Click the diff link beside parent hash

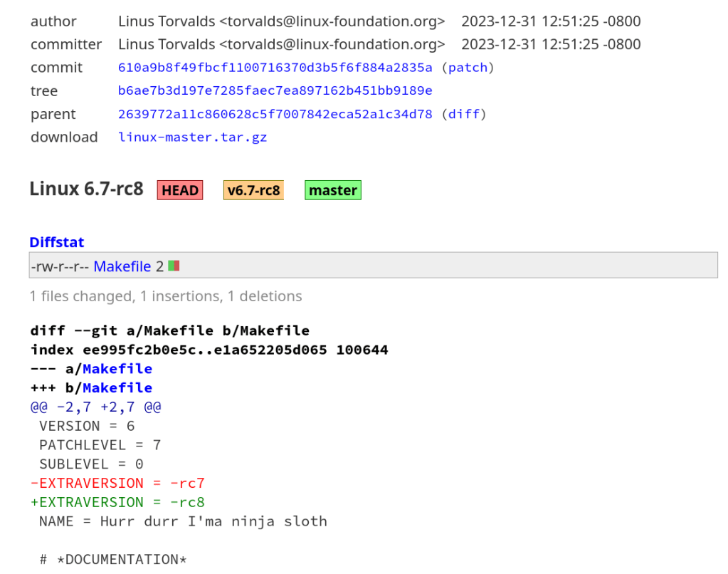[x=463, y=114]
